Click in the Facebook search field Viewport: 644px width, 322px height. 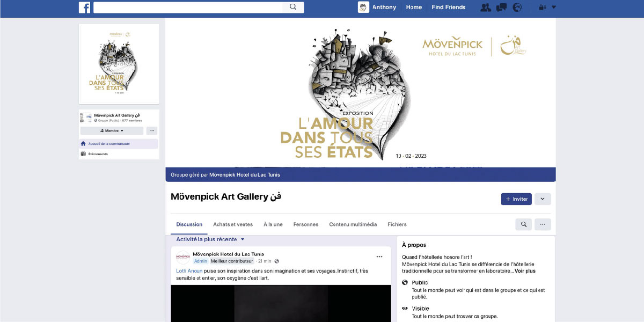[188, 8]
